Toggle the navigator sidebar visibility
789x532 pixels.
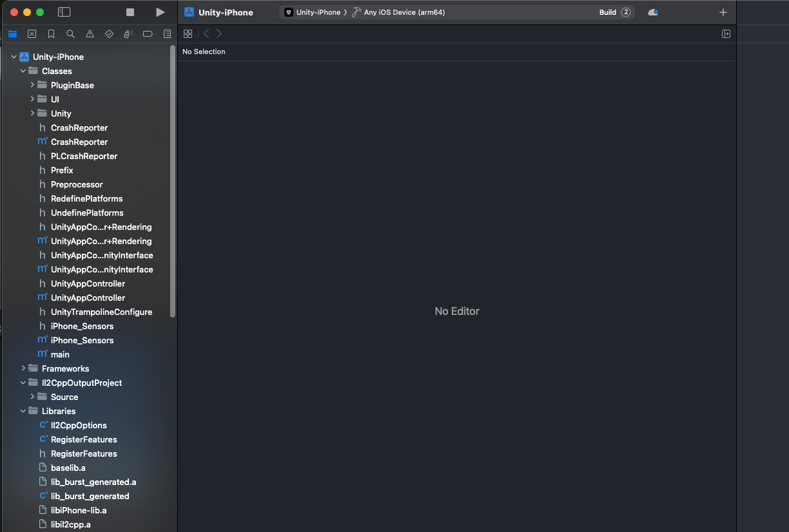[x=64, y=12]
